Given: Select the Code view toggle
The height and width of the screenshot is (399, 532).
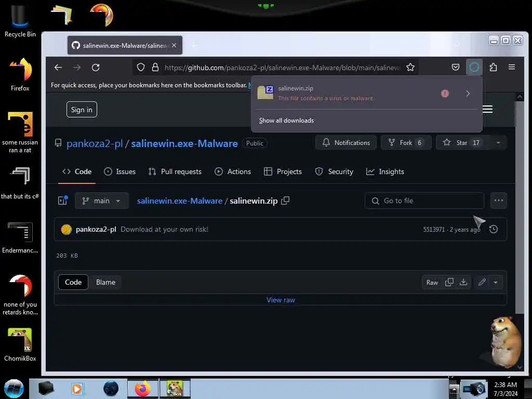Looking at the screenshot, I should (x=73, y=282).
